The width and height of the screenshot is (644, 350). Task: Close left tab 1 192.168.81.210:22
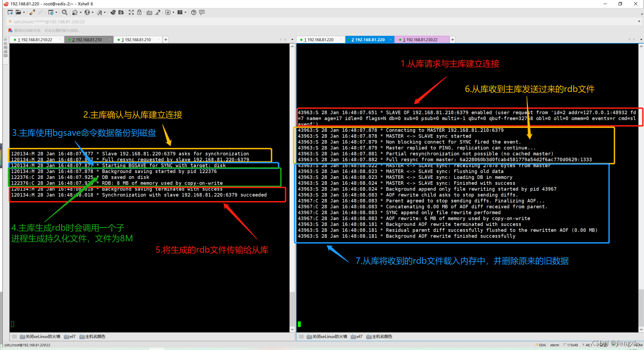(60, 39)
